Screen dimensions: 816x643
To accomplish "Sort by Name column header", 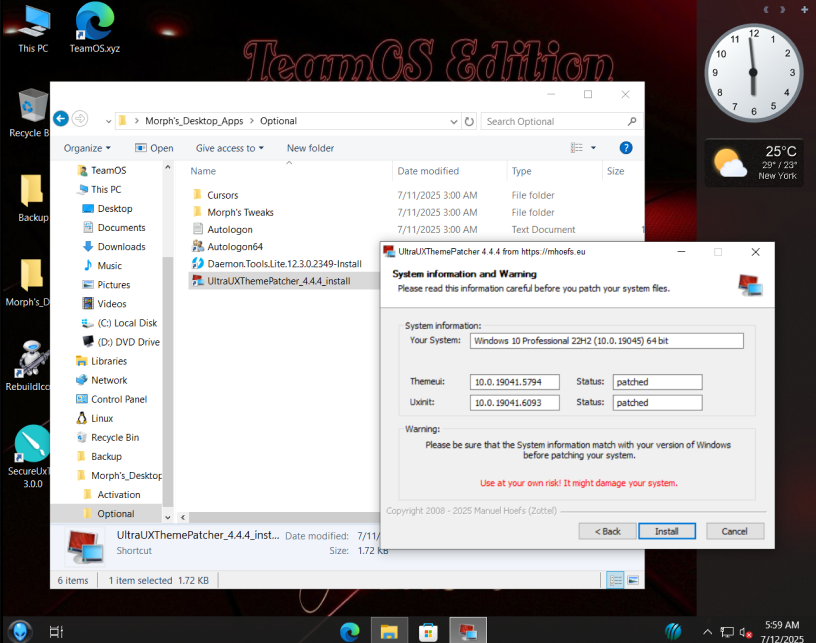I will [203, 171].
